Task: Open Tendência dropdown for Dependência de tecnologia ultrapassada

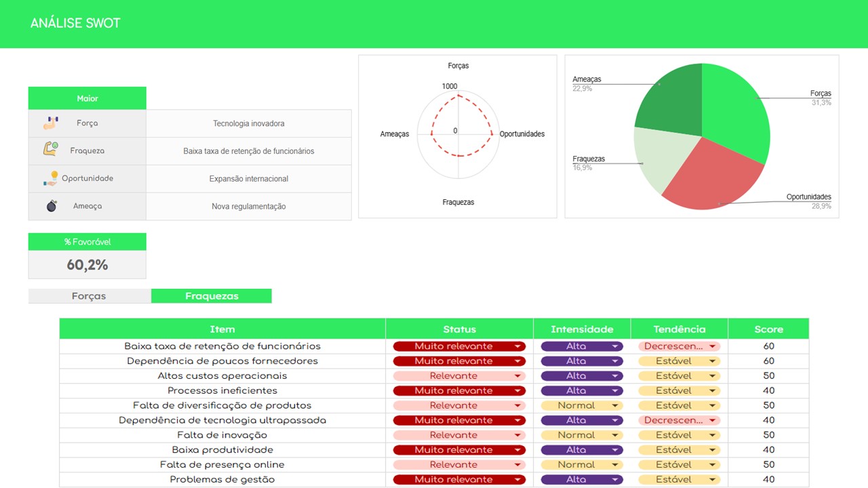Action: pyautogui.click(x=679, y=420)
